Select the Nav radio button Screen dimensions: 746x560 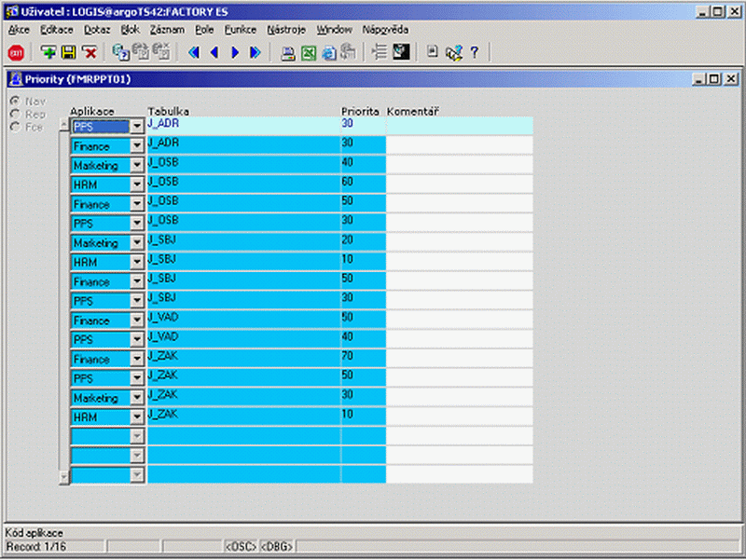click(15, 101)
